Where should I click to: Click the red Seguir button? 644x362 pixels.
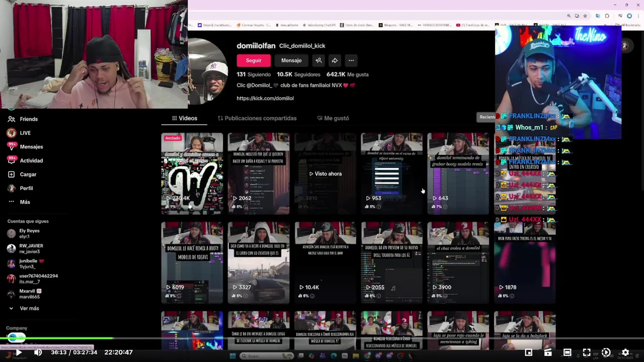(254, 60)
